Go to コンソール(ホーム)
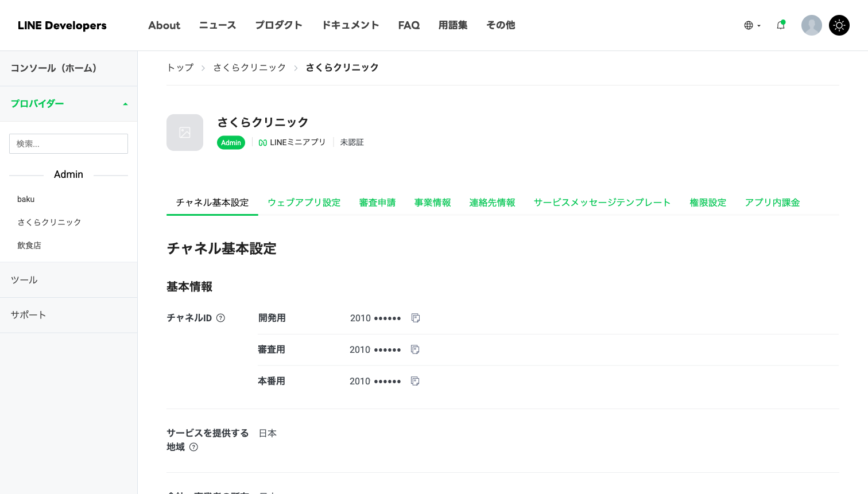This screenshot has height=494, width=868. pos(68,68)
